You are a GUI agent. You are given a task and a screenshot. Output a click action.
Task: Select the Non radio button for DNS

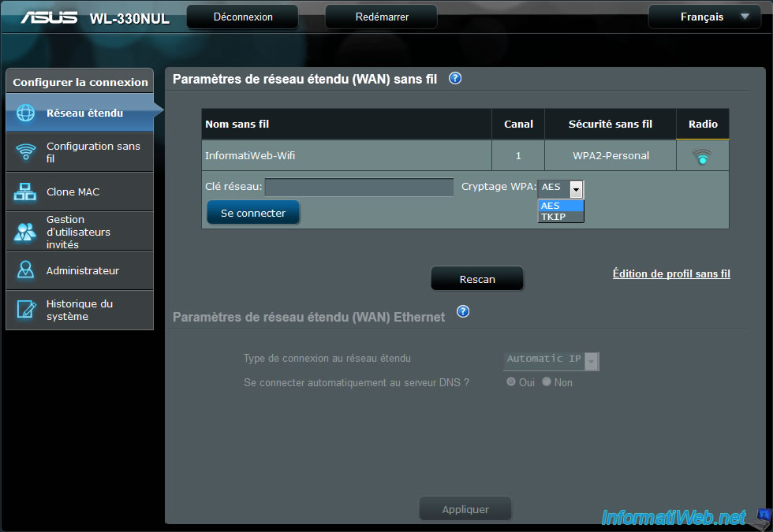click(x=547, y=381)
